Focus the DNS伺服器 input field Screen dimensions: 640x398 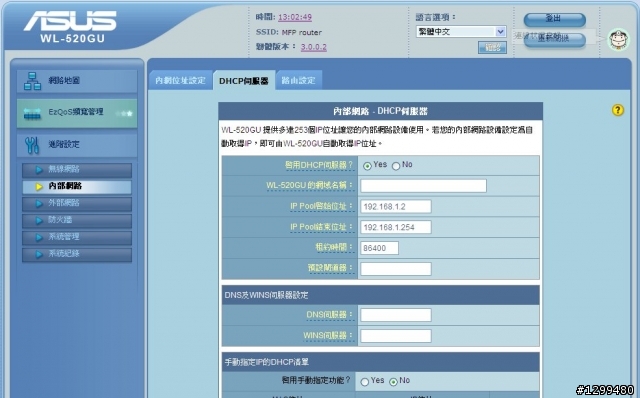(x=396, y=315)
